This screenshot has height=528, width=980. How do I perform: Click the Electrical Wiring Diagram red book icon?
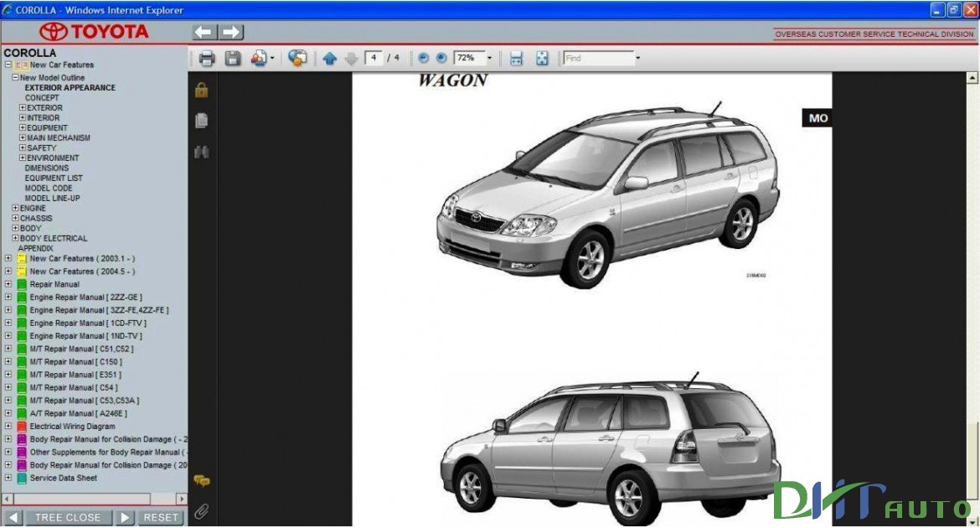(x=21, y=427)
